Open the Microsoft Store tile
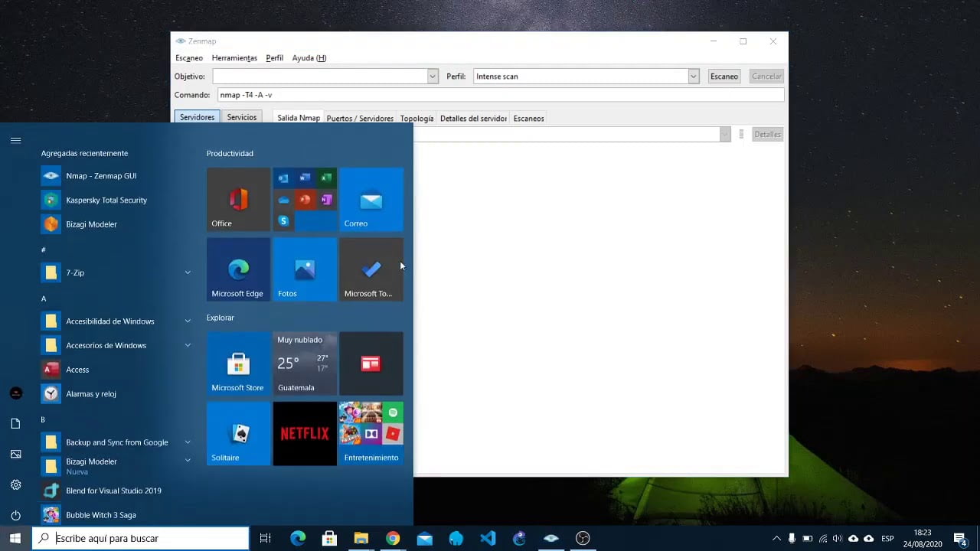Screen dimensions: 980x551 tap(238, 364)
